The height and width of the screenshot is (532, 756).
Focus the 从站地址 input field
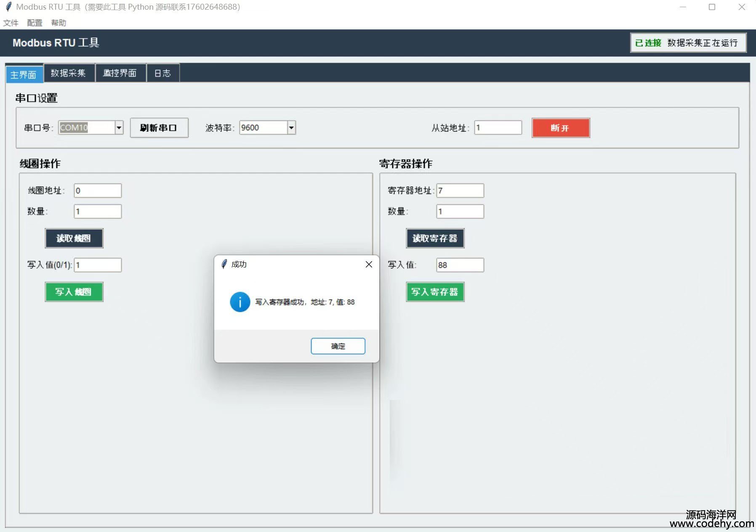498,127
